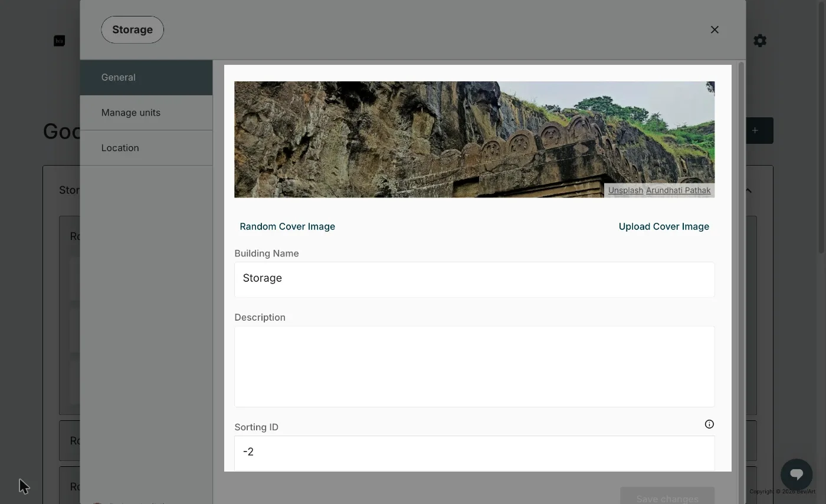Click the cover image preview
The width and height of the screenshot is (826, 504).
(x=474, y=139)
